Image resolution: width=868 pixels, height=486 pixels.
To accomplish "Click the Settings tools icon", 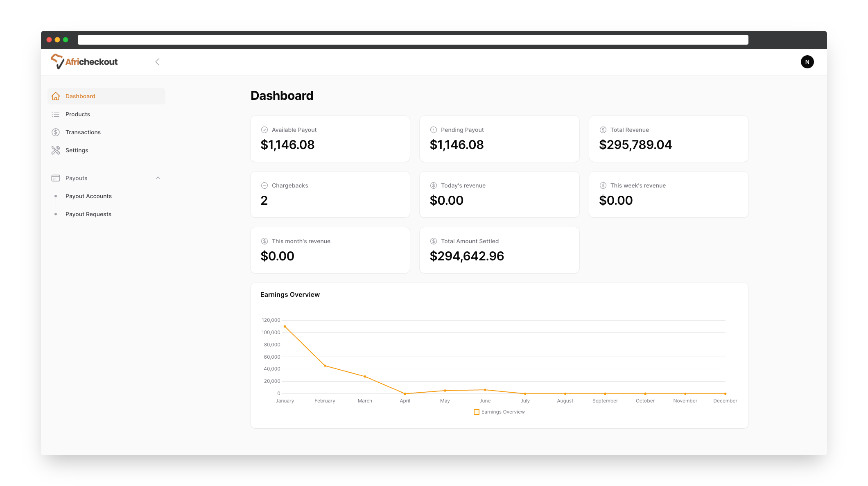I will pos(56,150).
